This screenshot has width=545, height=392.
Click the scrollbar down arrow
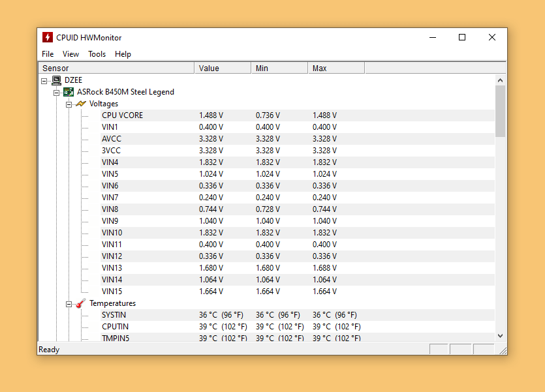pos(500,336)
